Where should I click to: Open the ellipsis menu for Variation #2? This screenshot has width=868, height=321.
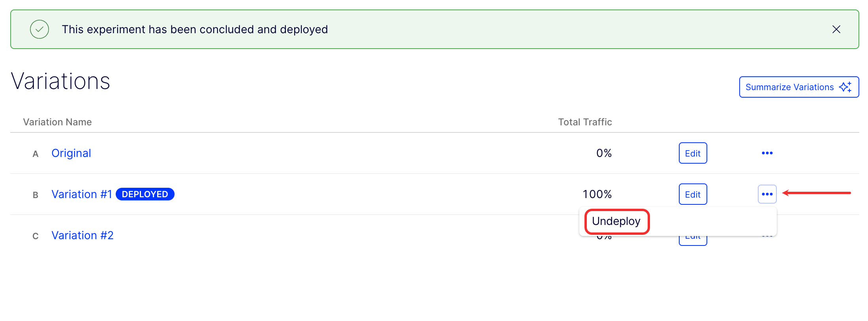click(767, 235)
